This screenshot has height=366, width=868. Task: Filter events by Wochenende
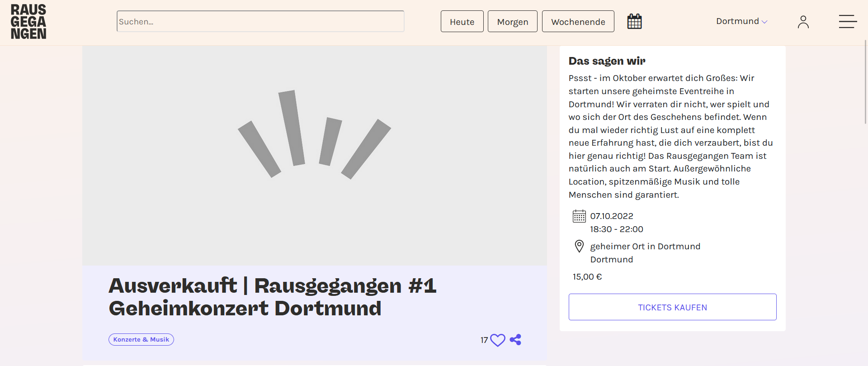pyautogui.click(x=578, y=21)
